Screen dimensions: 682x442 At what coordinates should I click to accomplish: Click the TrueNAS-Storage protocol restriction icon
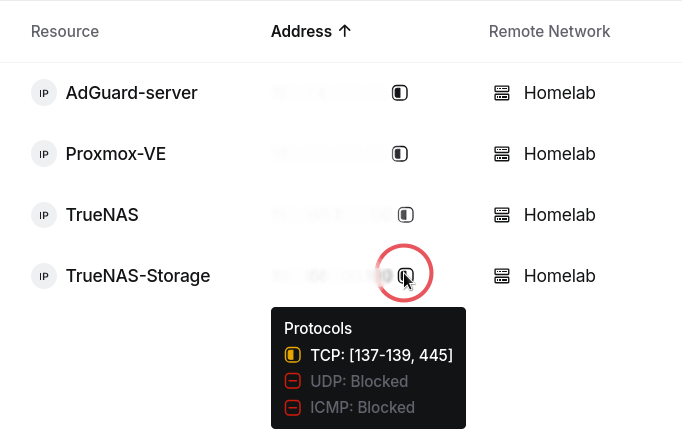406,275
